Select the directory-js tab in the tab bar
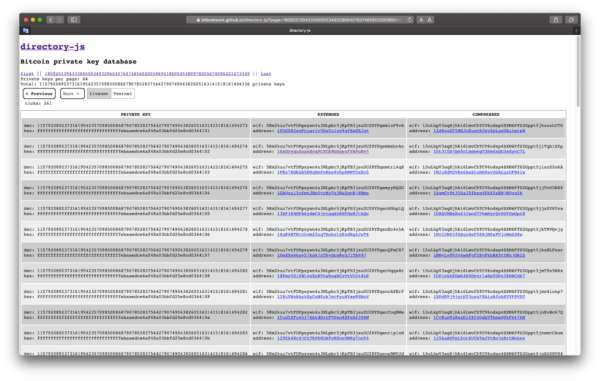Image resolution: width=600 pixels, height=381 pixels. [300, 30]
